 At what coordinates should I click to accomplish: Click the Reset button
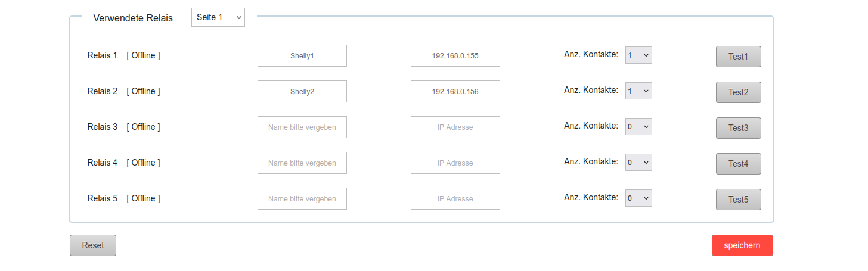[93, 245]
